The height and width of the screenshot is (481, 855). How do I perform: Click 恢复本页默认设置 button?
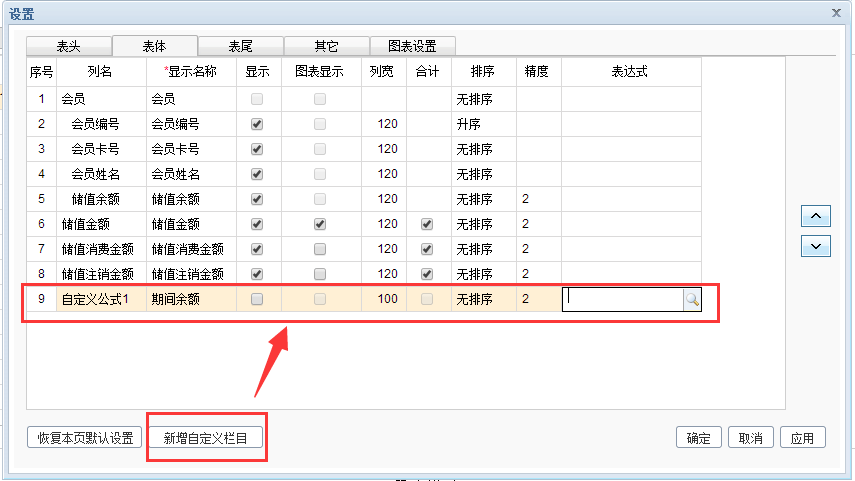click(85, 438)
